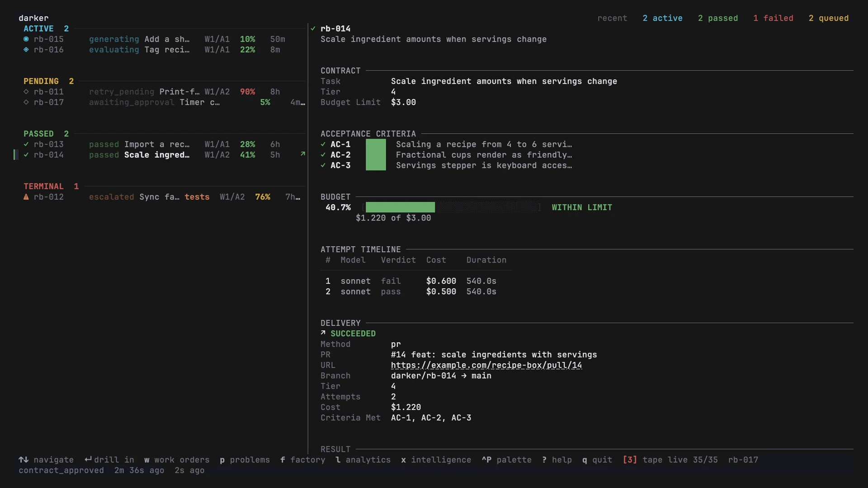The width and height of the screenshot is (868, 488).
Task: Click the evaluating diamond icon beside rb-016
Action: (x=26, y=50)
